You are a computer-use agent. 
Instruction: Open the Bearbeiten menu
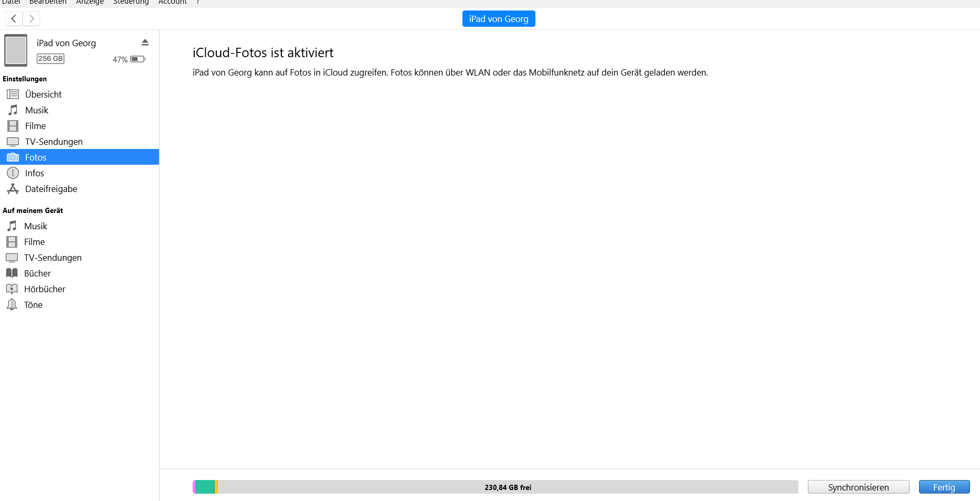click(x=48, y=2)
